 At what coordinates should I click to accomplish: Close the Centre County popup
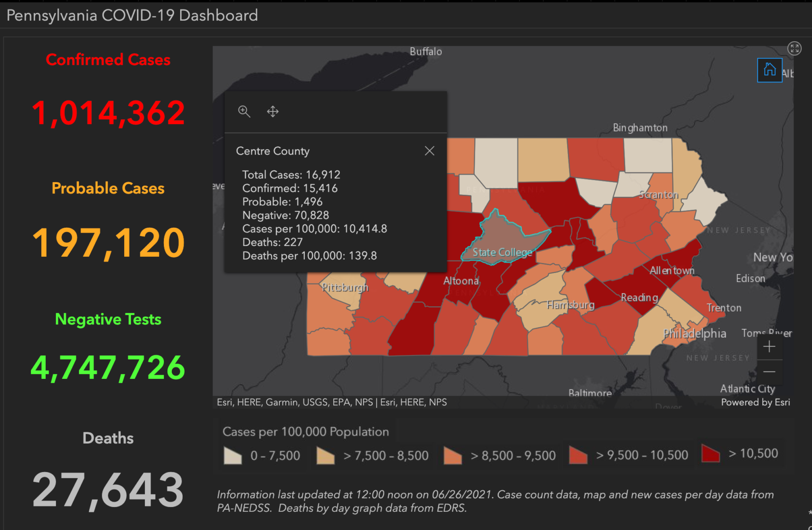click(430, 151)
